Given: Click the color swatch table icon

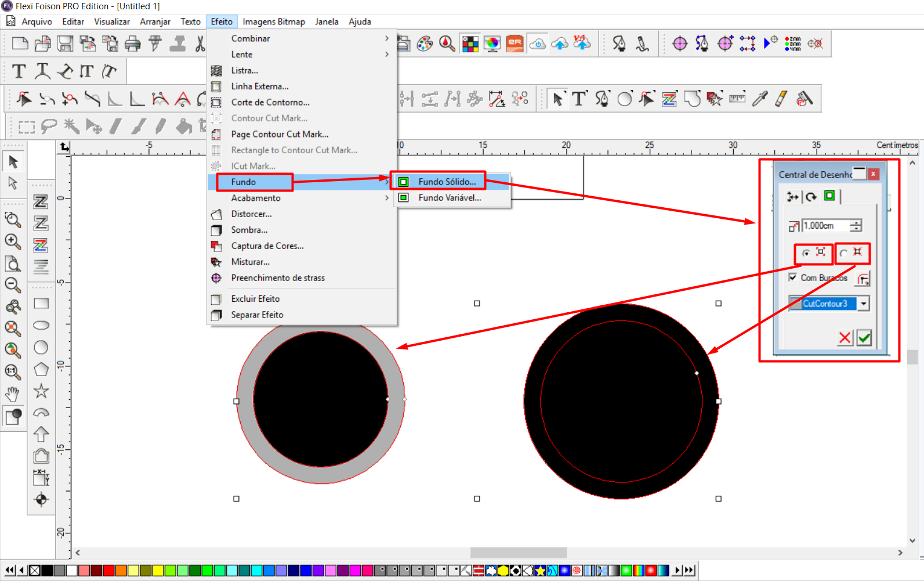Looking at the screenshot, I should point(470,44).
